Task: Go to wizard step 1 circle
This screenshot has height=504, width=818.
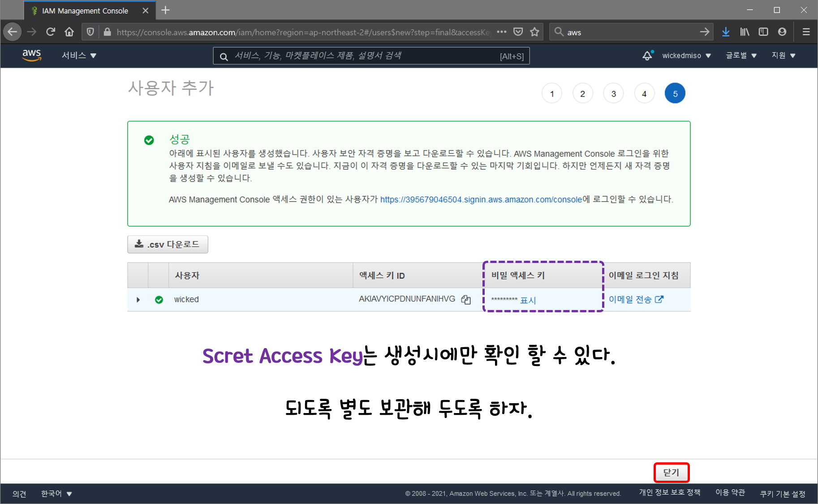Action: pyautogui.click(x=552, y=93)
